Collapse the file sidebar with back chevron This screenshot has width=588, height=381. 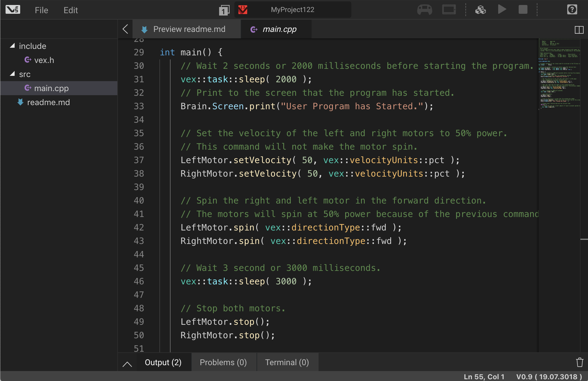tap(125, 29)
